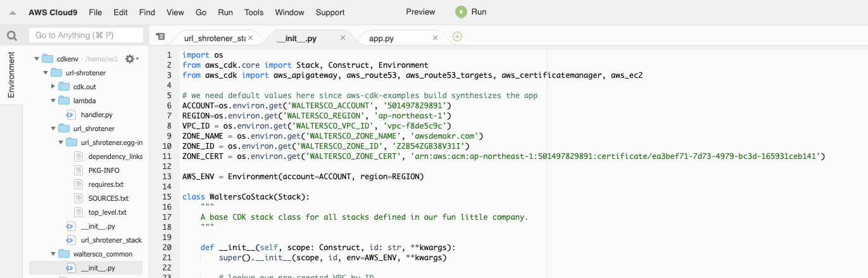Viewport: 868px width, 278px height.
Task: Open the Run menu in menu bar
Action: (225, 12)
